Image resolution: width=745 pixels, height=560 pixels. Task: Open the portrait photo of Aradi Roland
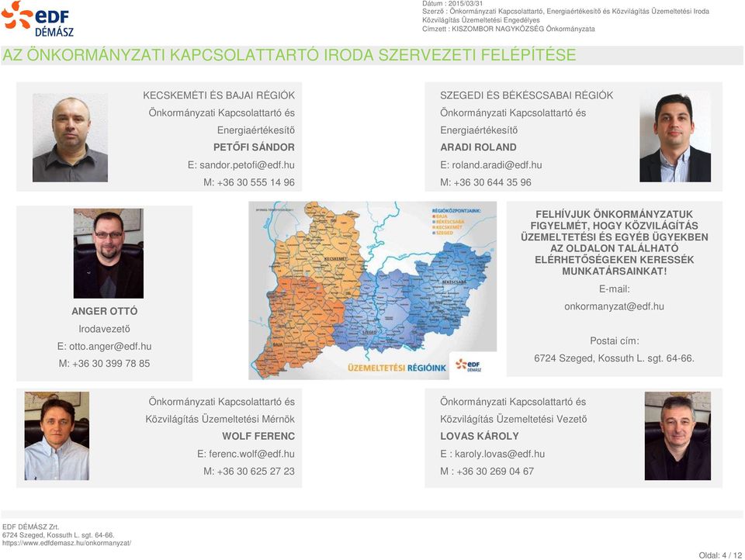(674, 137)
